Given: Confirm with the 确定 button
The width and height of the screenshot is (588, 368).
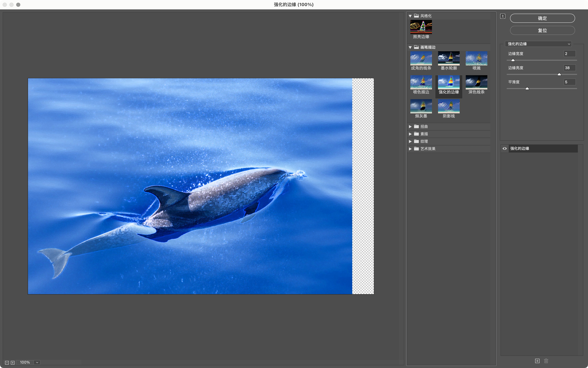Looking at the screenshot, I should pyautogui.click(x=542, y=18).
